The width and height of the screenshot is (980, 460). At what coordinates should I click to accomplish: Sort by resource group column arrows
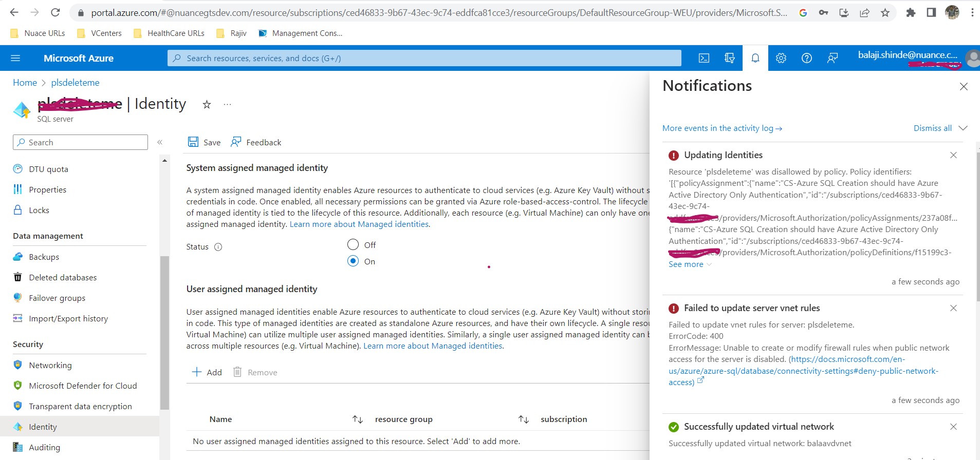(524, 419)
